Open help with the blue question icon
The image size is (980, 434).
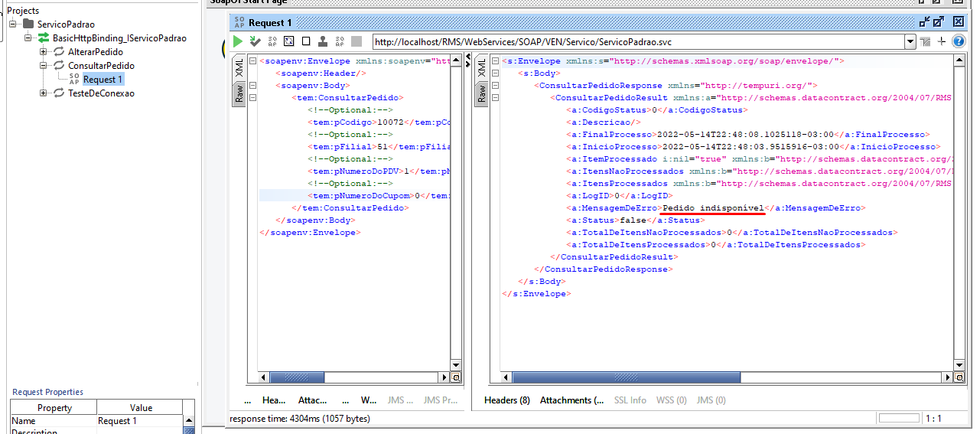pyautogui.click(x=958, y=41)
